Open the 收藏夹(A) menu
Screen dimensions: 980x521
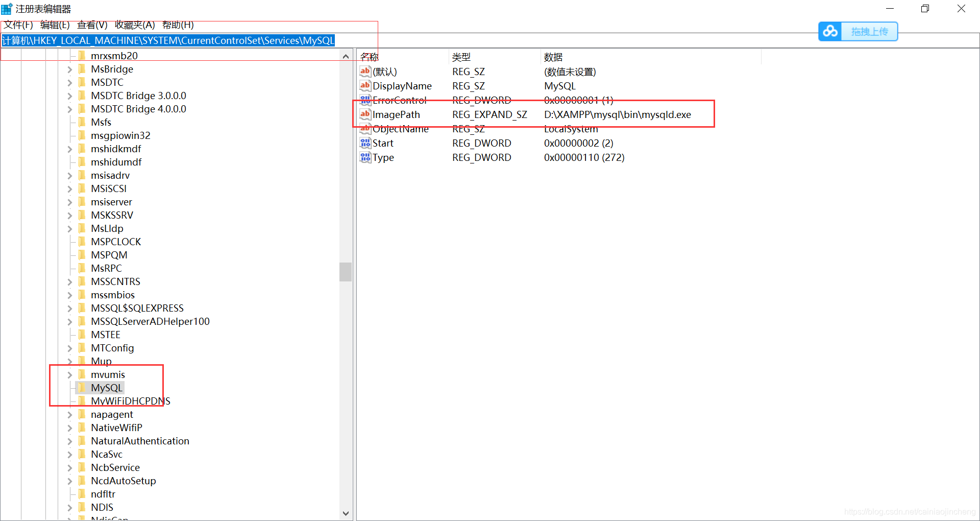135,25
